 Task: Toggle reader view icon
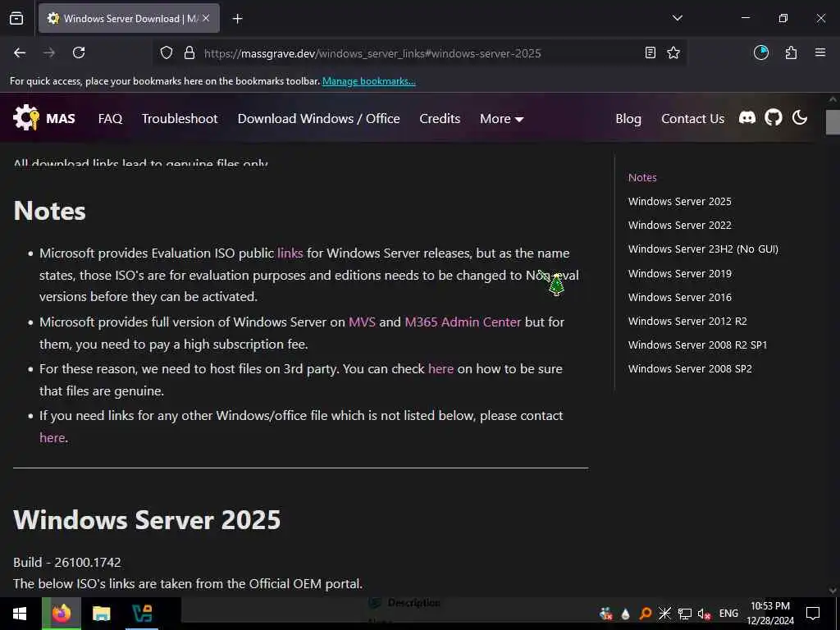coord(650,52)
